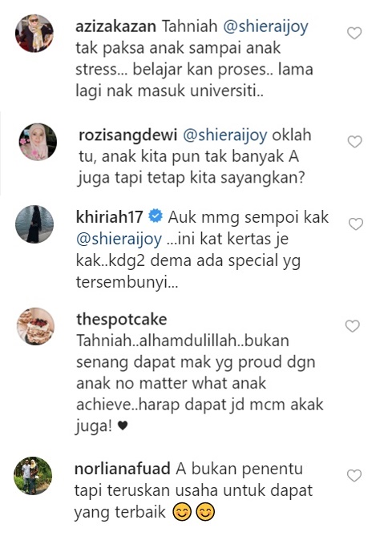Like thespotcake's comment with the heart icon
The width and height of the screenshot is (392, 536).
(353, 326)
